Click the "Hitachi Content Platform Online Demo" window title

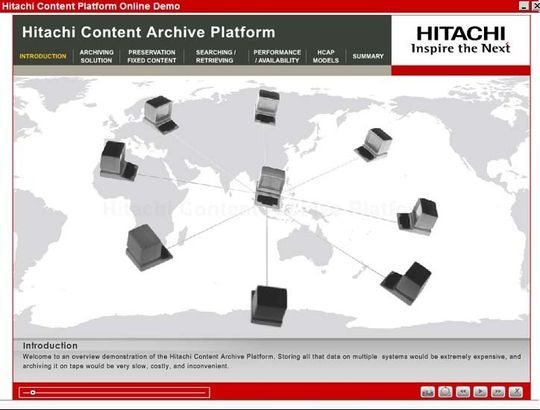click(91, 6)
